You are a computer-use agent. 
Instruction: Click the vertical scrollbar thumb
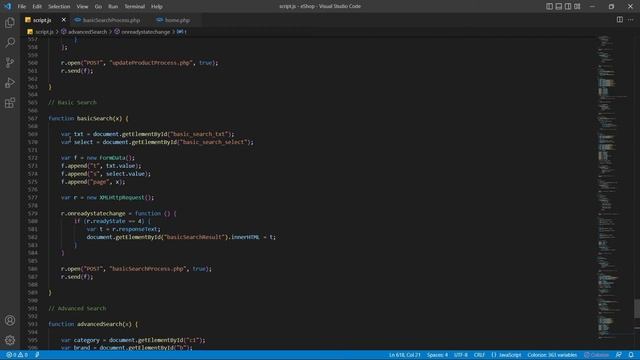(637, 309)
